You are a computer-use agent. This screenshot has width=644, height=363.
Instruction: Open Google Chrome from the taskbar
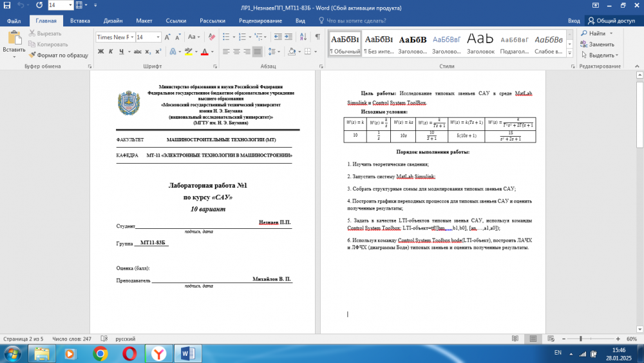coord(100,353)
